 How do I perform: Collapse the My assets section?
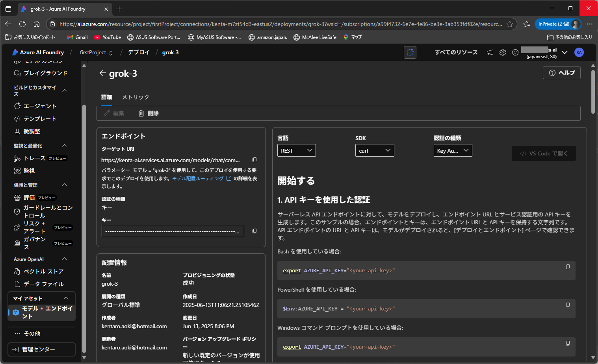click(x=66, y=298)
